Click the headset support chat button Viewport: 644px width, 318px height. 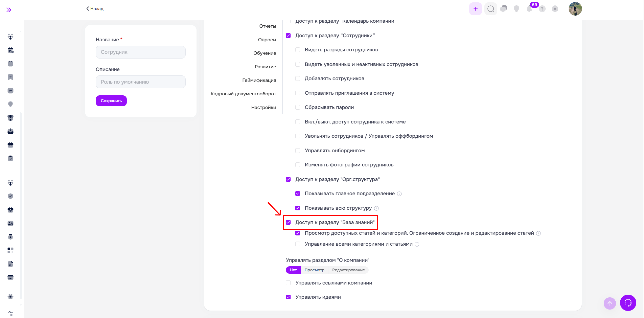point(628,303)
